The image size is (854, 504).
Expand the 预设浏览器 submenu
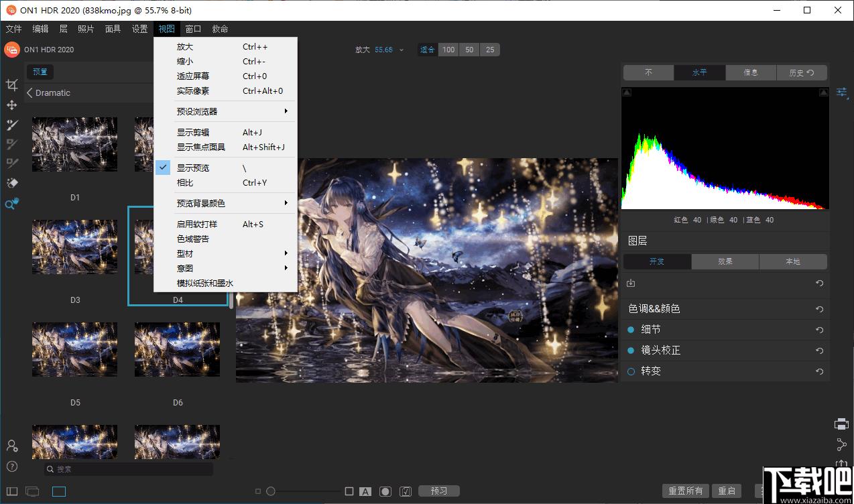pyautogui.click(x=225, y=111)
